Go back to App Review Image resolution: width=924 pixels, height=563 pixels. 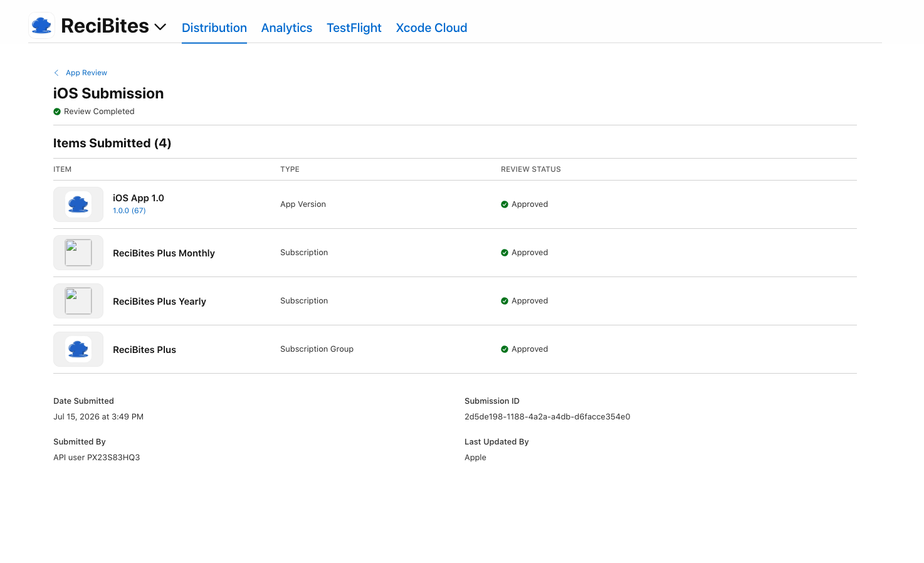coord(87,73)
